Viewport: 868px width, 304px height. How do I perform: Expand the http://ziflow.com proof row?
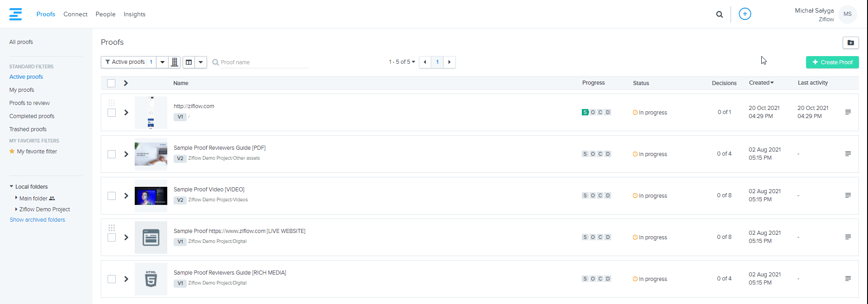[126, 113]
